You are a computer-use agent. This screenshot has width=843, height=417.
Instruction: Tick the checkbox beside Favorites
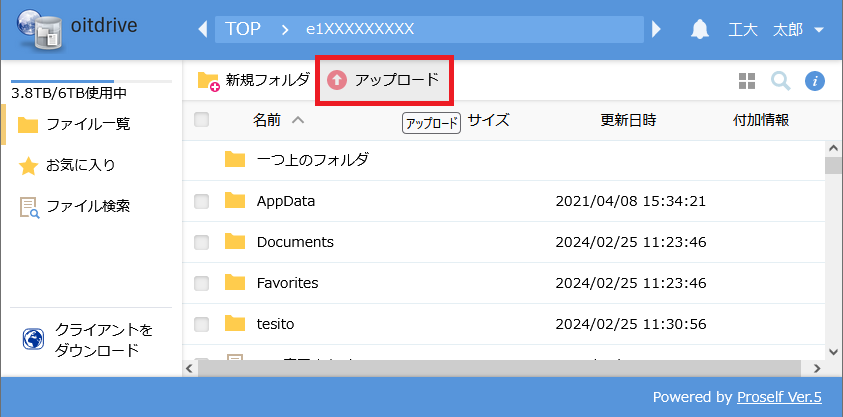pos(201,283)
